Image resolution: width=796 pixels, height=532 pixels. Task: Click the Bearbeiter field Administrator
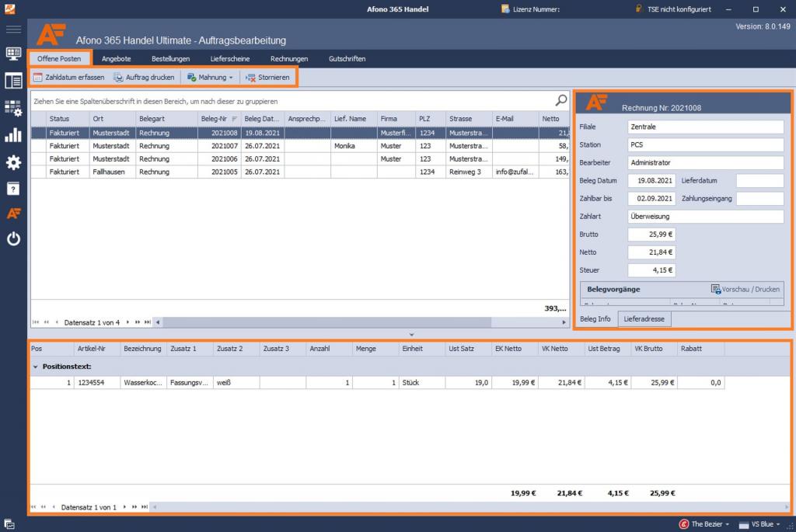click(x=705, y=163)
